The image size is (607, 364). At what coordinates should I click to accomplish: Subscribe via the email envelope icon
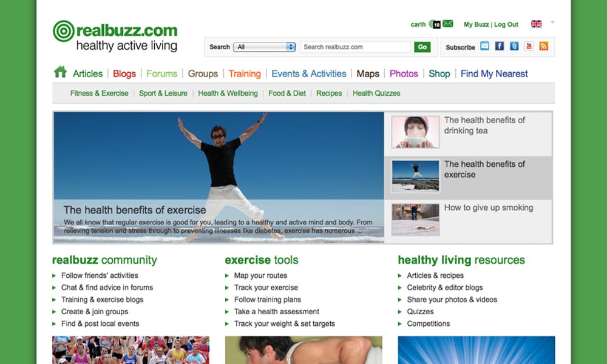[x=484, y=46]
